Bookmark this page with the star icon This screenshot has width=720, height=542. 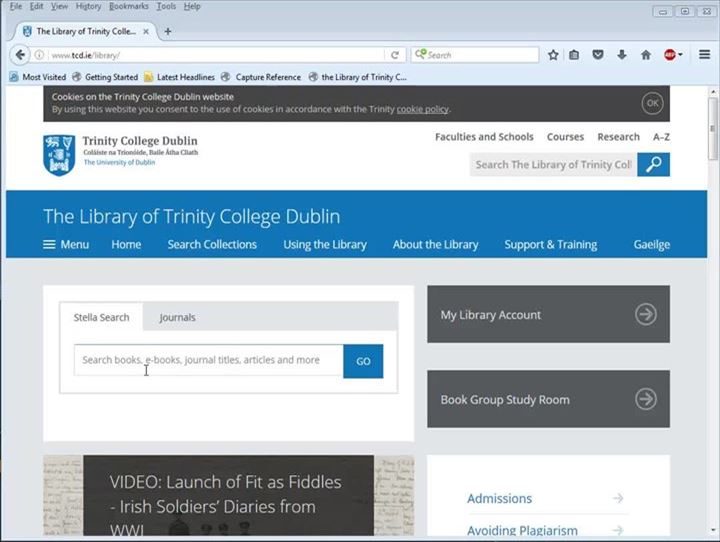(553, 55)
